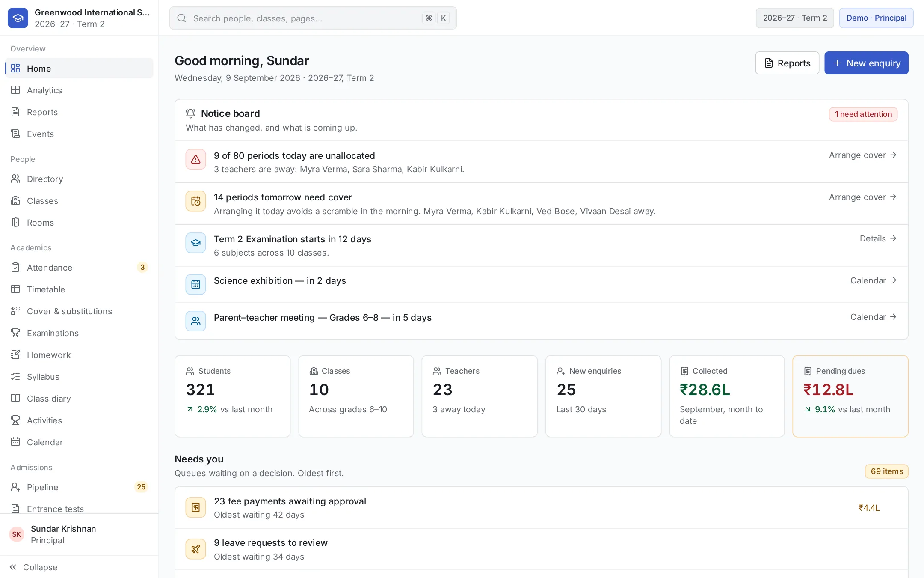The image size is (924, 578).
Task: Click the 69 items badge
Action: point(886,471)
